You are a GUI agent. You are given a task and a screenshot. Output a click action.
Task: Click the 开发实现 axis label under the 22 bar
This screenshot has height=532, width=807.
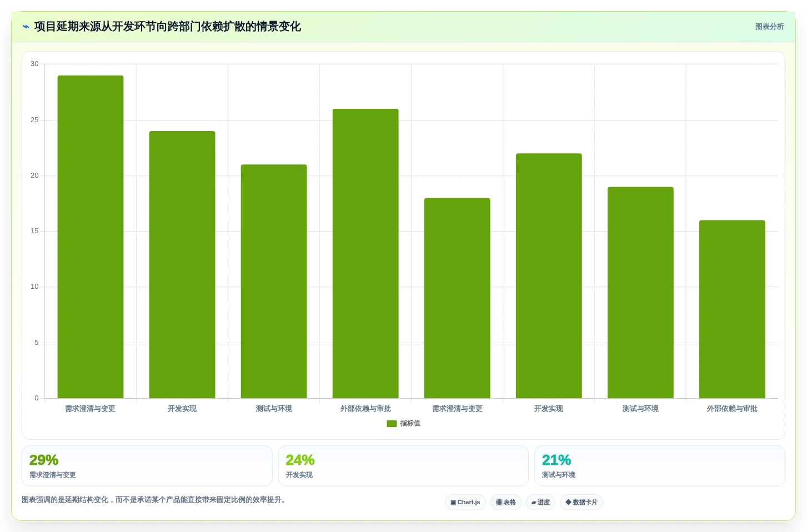(x=549, y=409)
